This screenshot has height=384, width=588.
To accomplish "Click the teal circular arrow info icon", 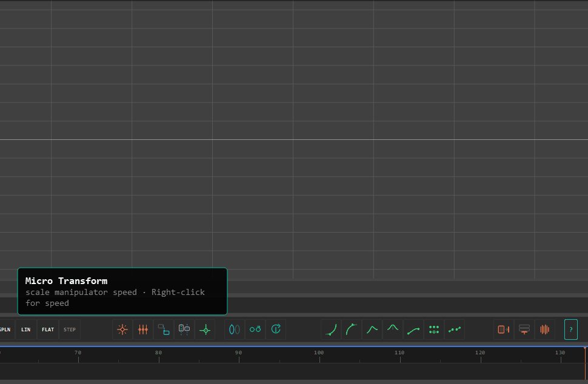I will 276,329.
